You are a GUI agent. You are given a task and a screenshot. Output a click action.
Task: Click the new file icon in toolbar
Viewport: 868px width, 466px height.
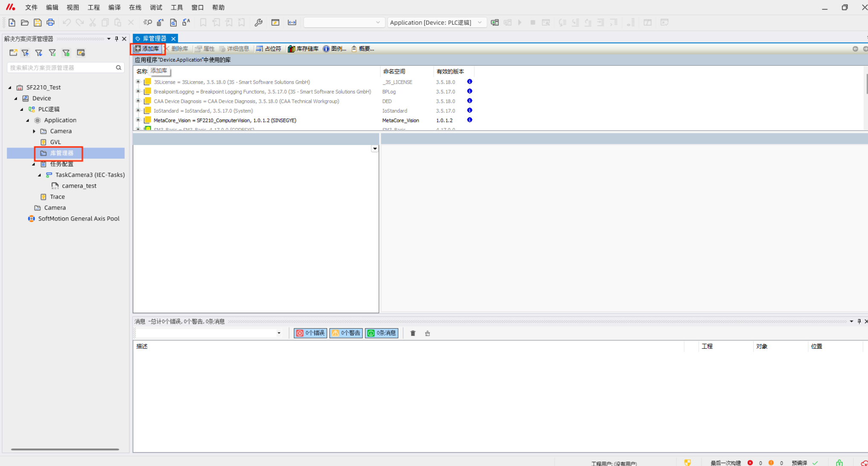tap(12, 23)
